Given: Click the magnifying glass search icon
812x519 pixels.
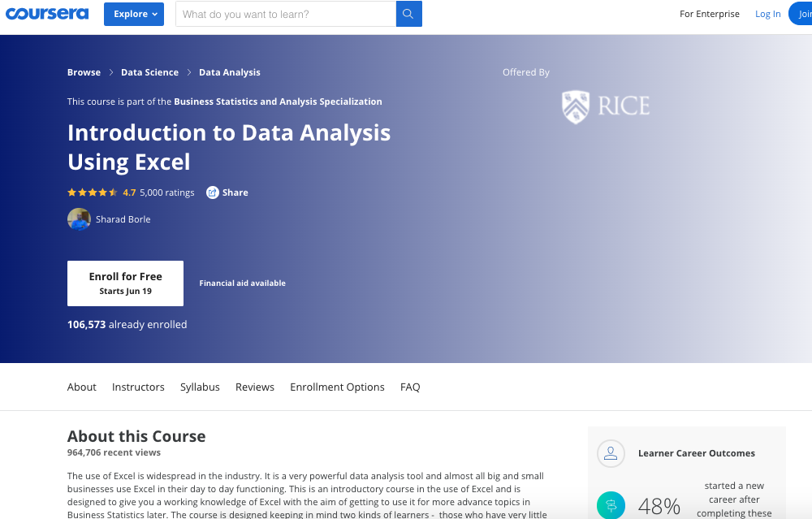Looking at the screenshot, I should pos(408,14).
